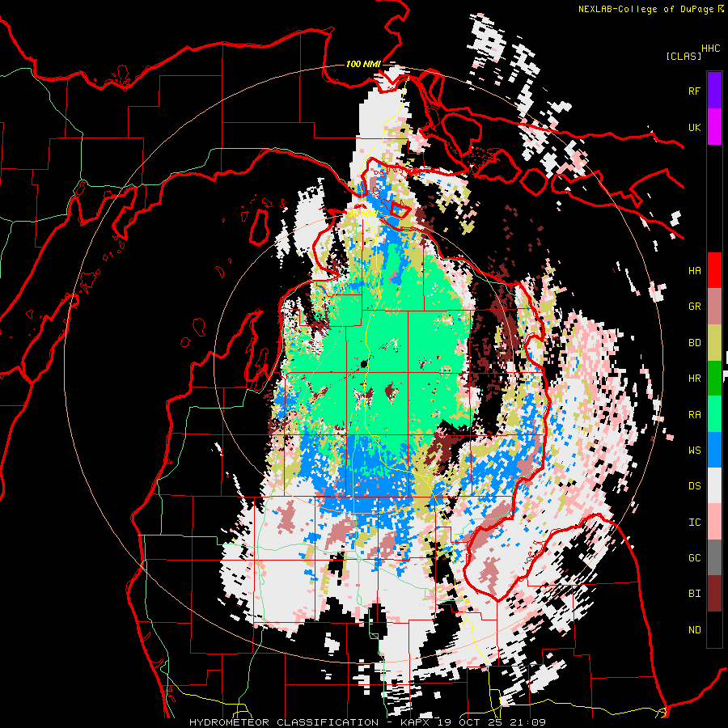Click the [CLAS] legend header
This screenshot has height=728, width=728.
(x=684, y=57)
